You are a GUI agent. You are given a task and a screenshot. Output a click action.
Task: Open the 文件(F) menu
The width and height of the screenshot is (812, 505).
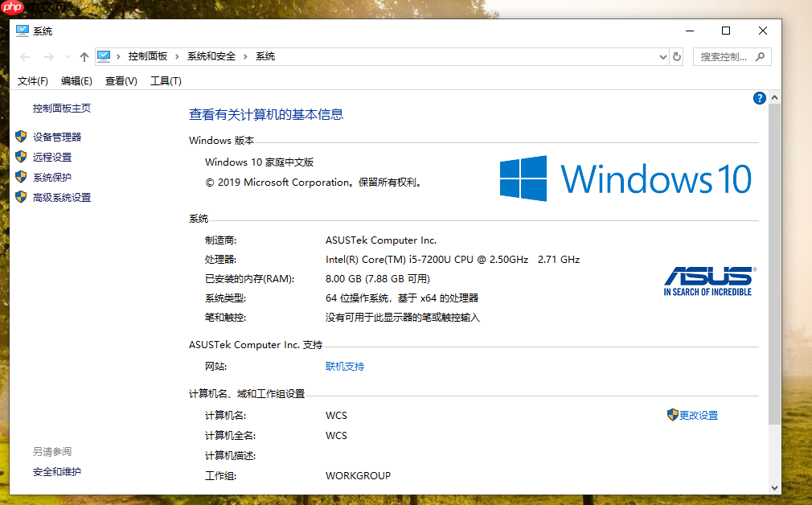(31, 80)
